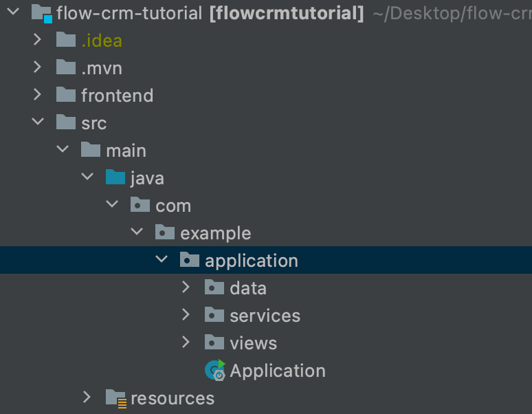Collapse the src folder chevron
The width and height of the screenshot is (532, 414).
38,122
